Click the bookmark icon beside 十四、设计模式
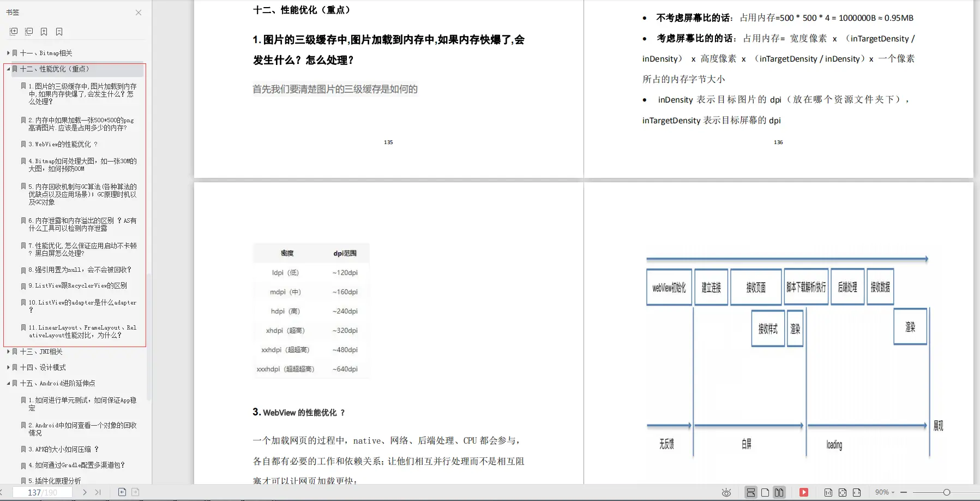Screen dimensions: 980x501 (15, 367)
